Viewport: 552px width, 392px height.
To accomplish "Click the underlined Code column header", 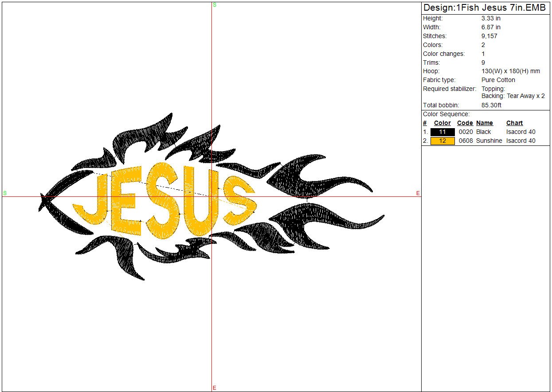I will pos(465,123).
